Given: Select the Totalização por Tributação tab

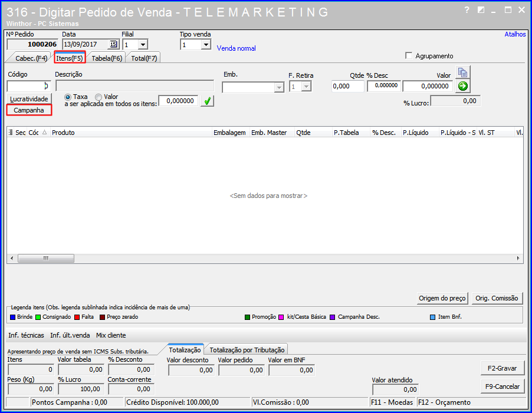Looking at the screenshot, I should coord(247,349).
